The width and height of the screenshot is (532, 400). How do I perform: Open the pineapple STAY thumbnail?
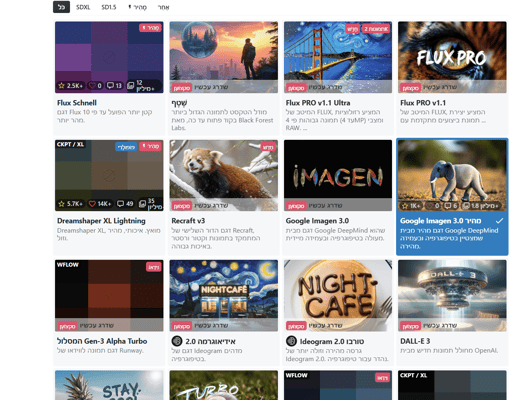[109, 385]
